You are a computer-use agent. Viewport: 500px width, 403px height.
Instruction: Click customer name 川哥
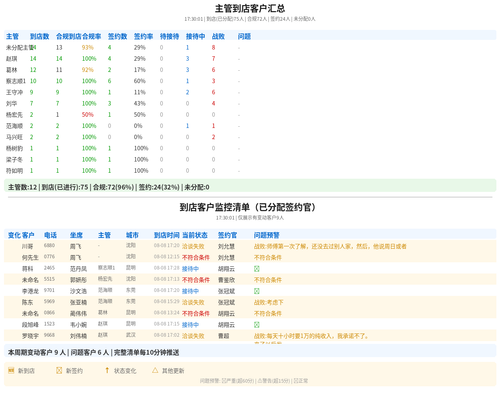28,246
